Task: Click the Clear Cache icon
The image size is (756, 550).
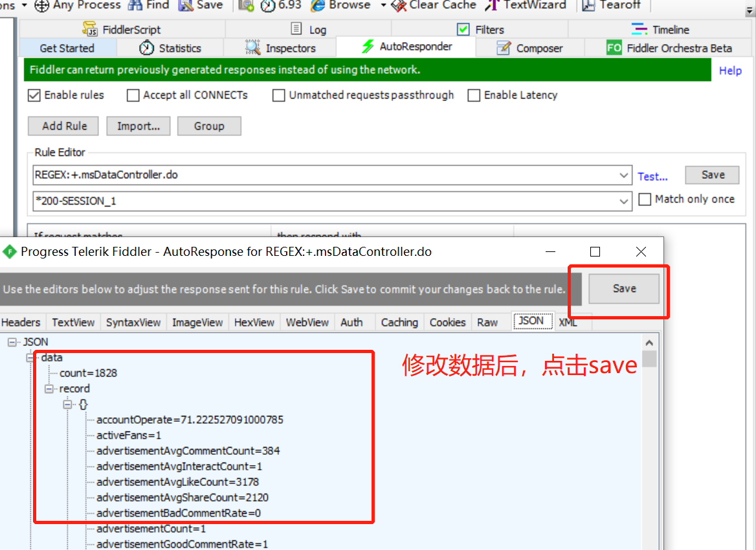Action: click(398, 5)
